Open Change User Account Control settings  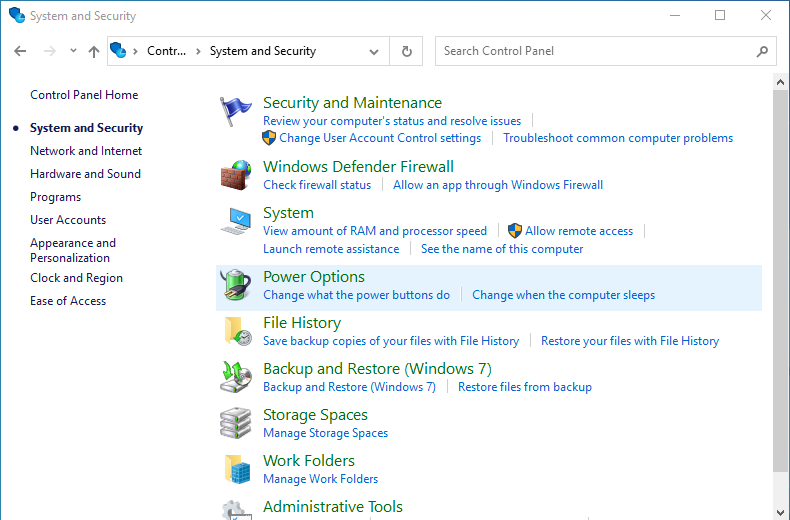click(380, 138)
